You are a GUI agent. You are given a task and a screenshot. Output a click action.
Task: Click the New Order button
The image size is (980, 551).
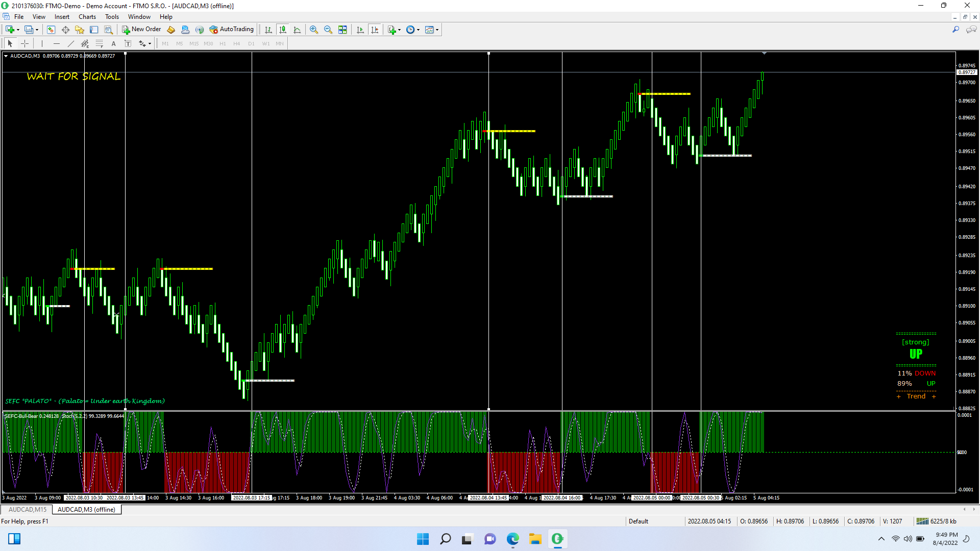(x=141, y=30)
